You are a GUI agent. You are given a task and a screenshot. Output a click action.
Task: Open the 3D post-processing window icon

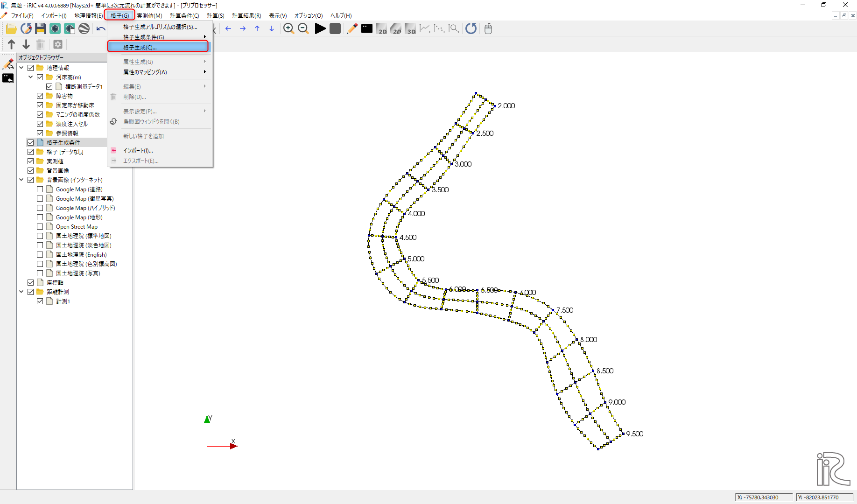pyautogui.click(x=410, y=29)
